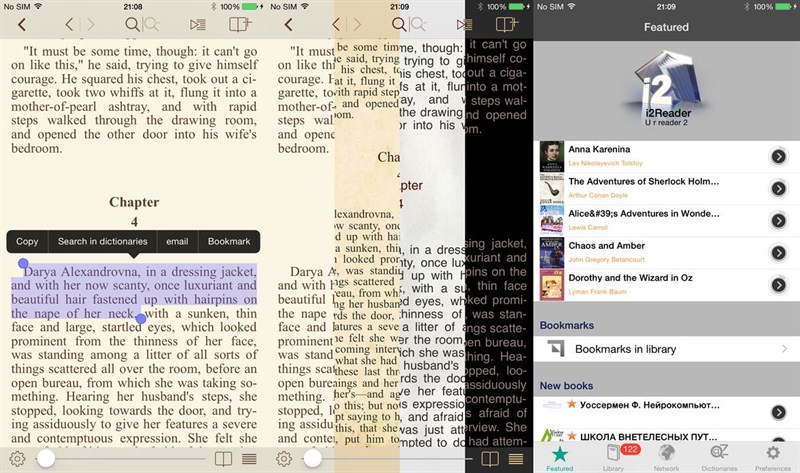Go back from the first reader screen
The image size is (800, 473).
(x=21, y=24)
